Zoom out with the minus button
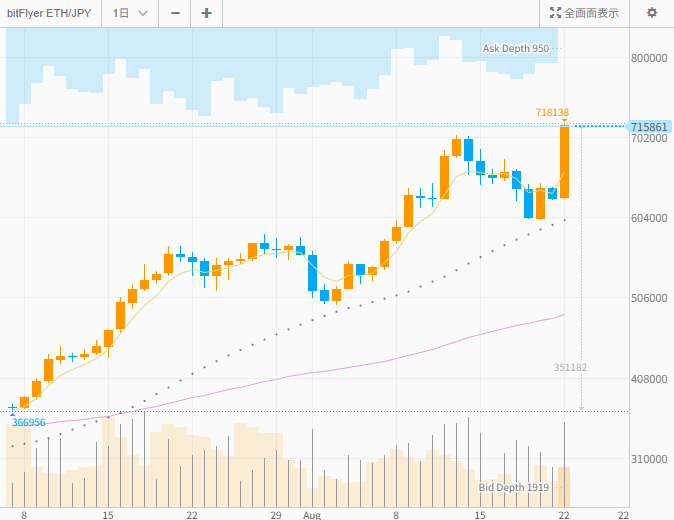Screen dimensions: 674x520 (175, 13)
